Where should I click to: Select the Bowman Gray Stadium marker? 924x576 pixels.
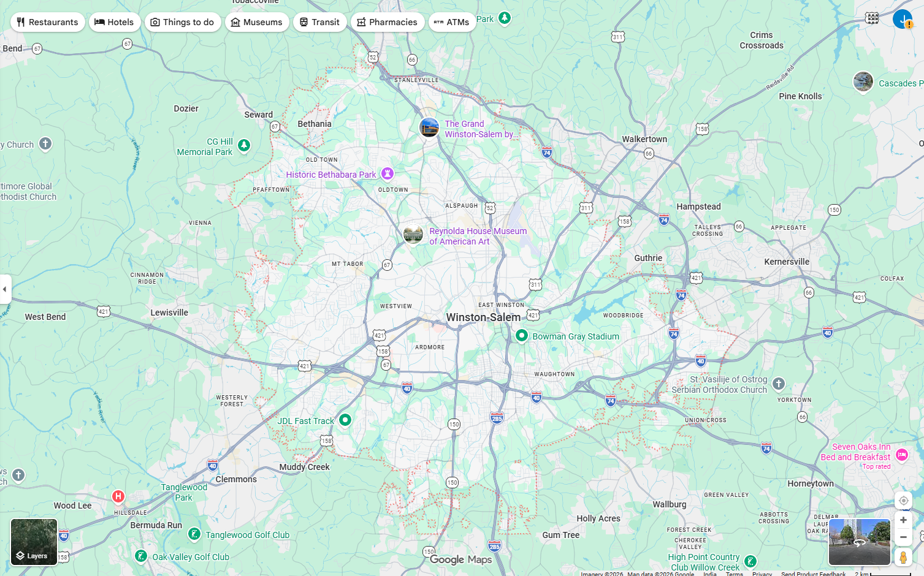521,335
